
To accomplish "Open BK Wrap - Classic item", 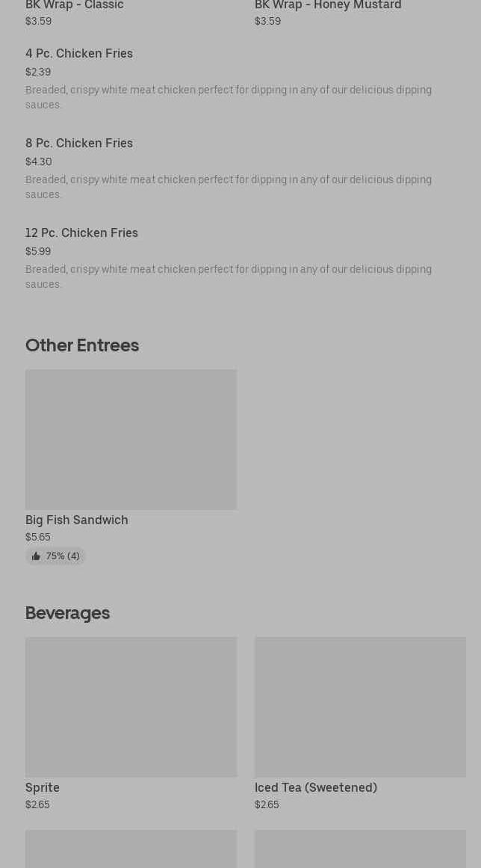I will coord(75,6).
